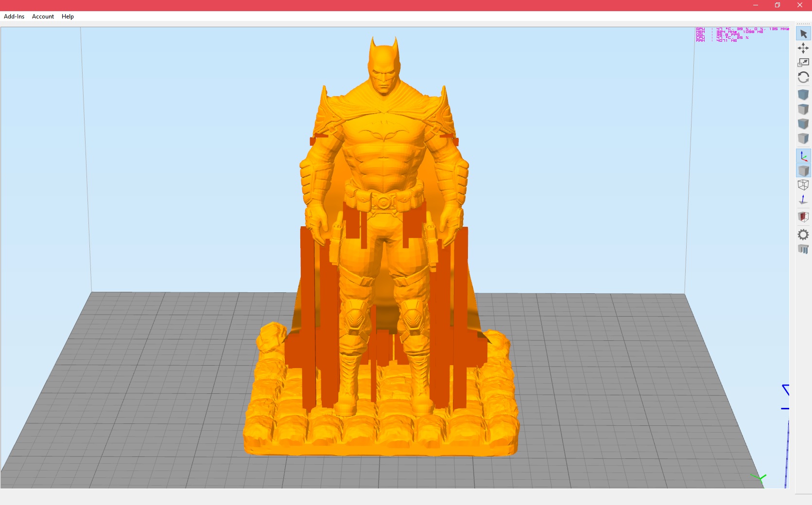Viewport: 812px width, 505px height.
Task: Restore down the application window
Action: pos(777,5)
